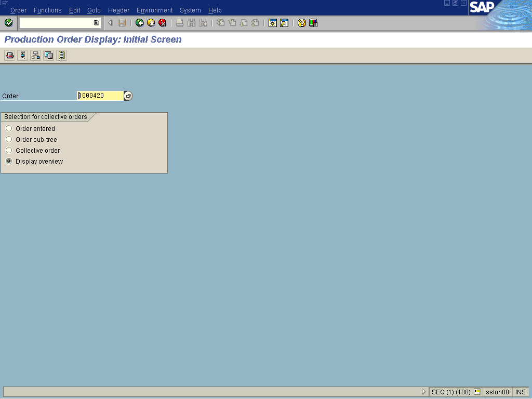Screen dimensions: 532x399
Task: Click the yellow Exit arrow icon
Action: (151, 23)
